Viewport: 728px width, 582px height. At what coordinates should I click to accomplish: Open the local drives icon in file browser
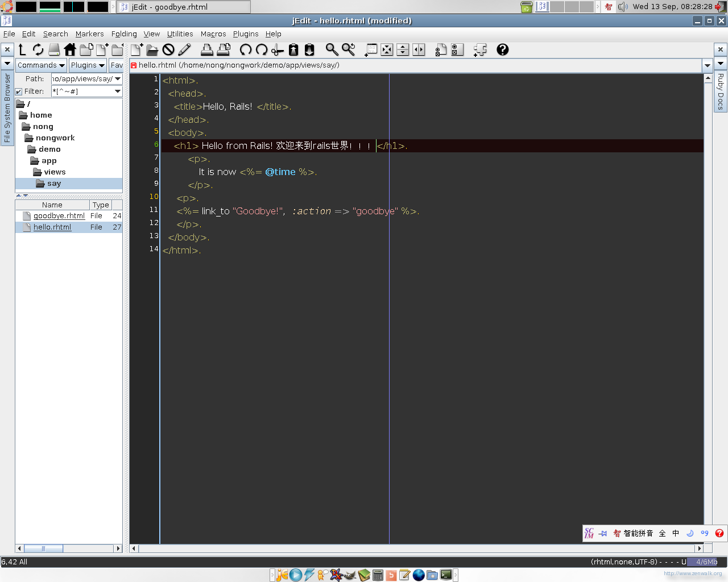pos(54,49)
